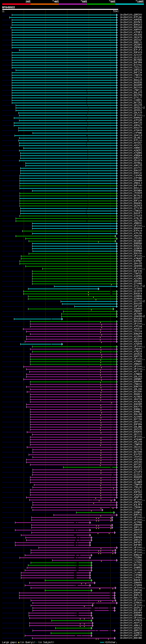Open hit UniRef100_B7FLN0

[x=131, y=17]
